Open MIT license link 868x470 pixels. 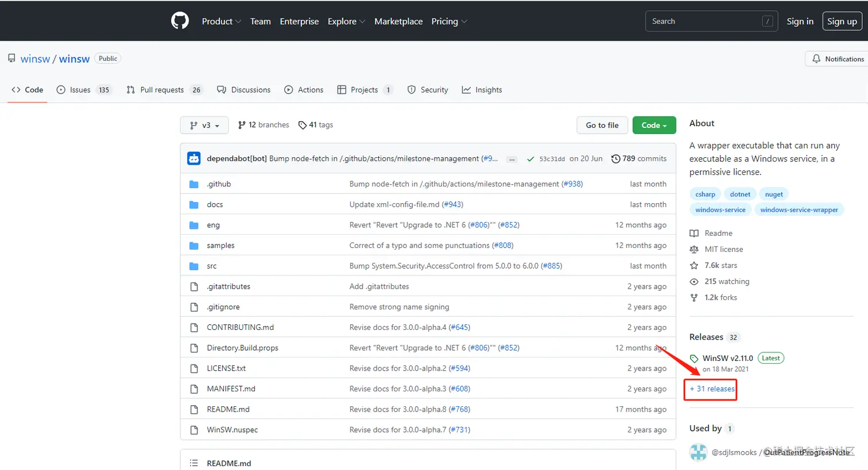[723, 249]
